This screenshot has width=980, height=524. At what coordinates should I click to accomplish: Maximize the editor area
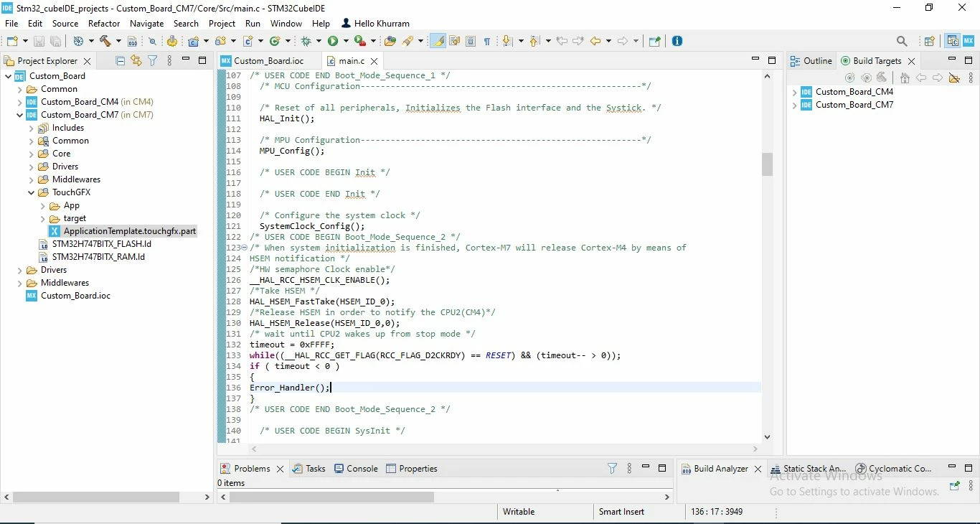[772, 60]
